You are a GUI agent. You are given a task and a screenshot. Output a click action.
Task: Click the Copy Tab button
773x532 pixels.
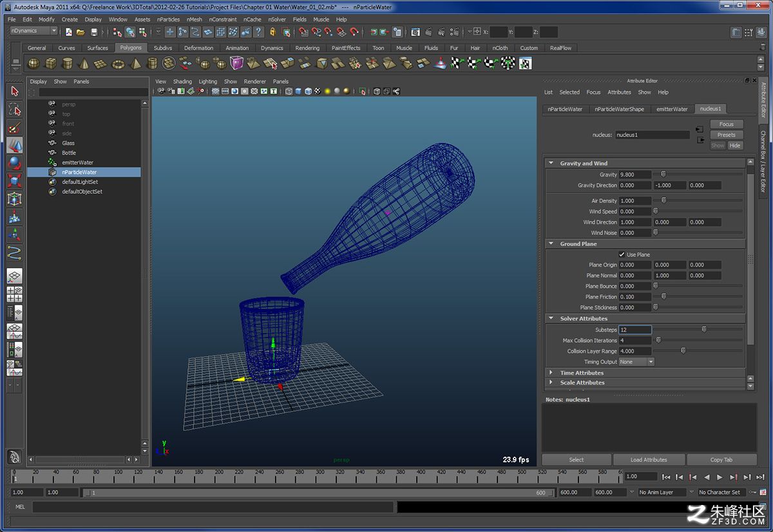(721, 460)
